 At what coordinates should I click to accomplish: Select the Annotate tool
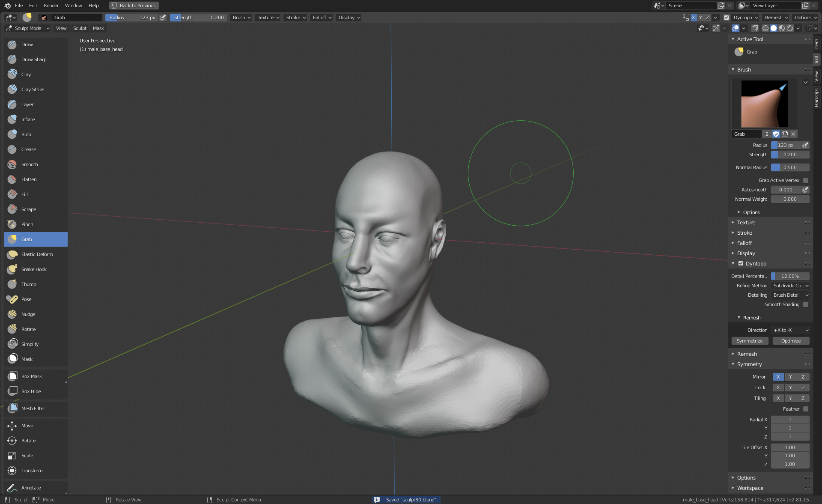[x=31, y=488]
